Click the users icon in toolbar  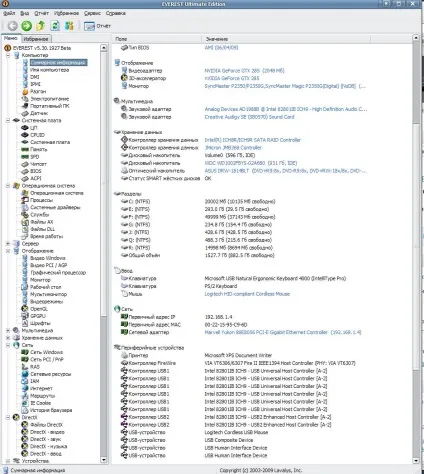tap(69, 26)
